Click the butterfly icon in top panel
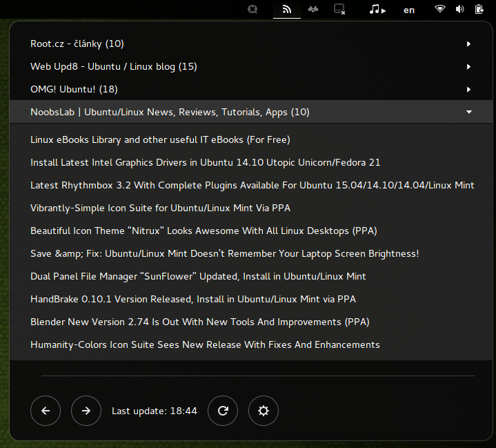The height and width of the screenshot is (448, 496). tap(313, 10)
